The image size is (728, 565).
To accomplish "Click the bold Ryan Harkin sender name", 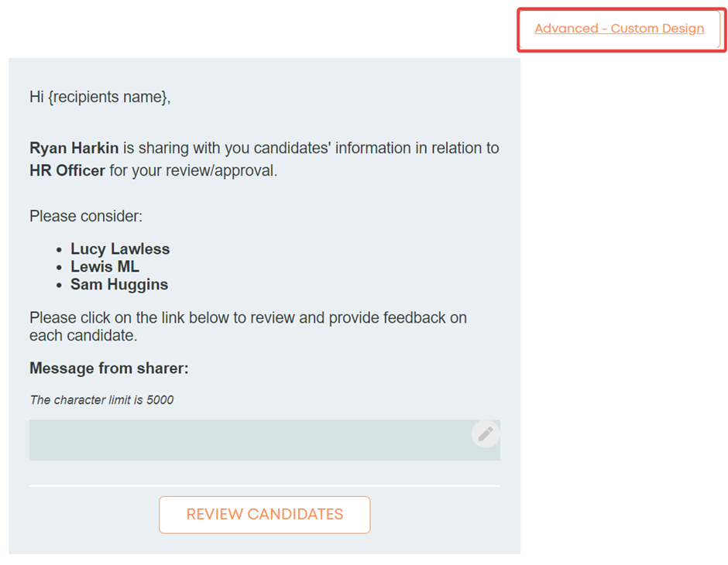I will 74,148.
